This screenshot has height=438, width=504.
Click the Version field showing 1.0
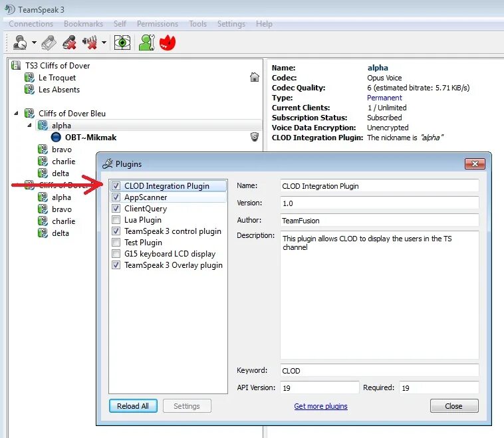(379, 203)
